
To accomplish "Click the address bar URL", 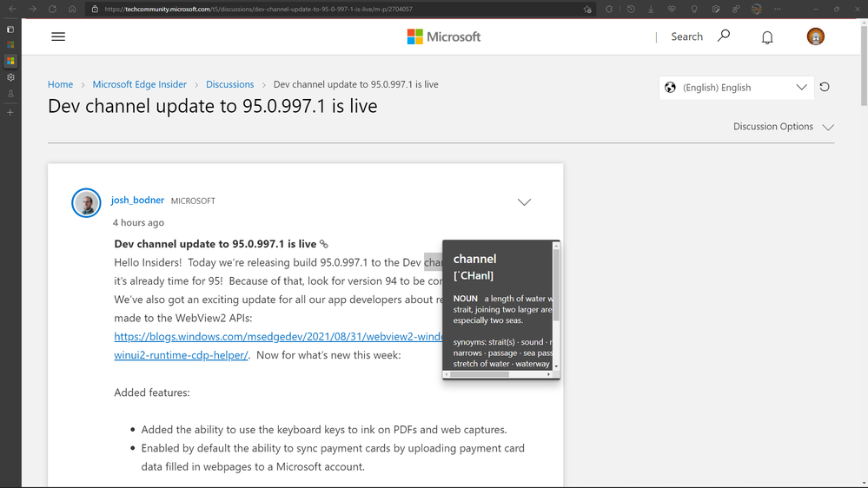I will [258, 9].
